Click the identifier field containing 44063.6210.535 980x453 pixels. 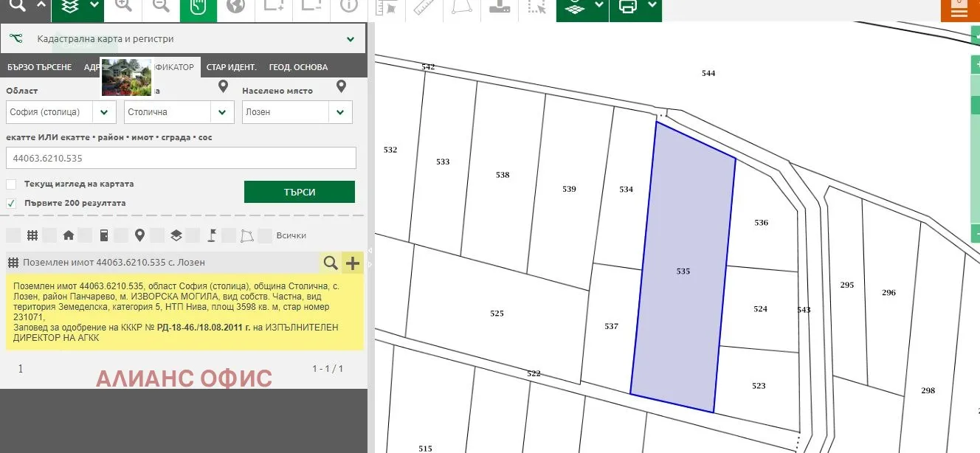[x=181, y=158]
